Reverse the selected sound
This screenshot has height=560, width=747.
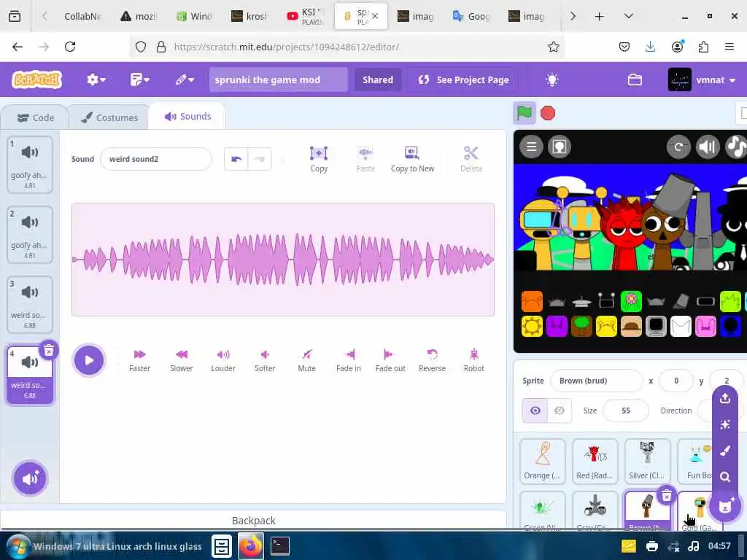tap(432, 360)
